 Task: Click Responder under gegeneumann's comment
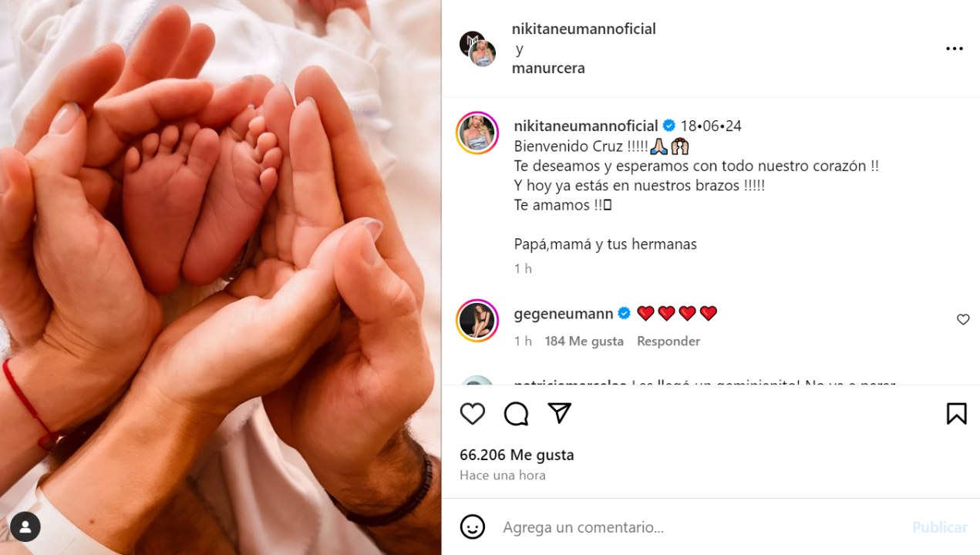pyautogui.click(x=668, y=341)
